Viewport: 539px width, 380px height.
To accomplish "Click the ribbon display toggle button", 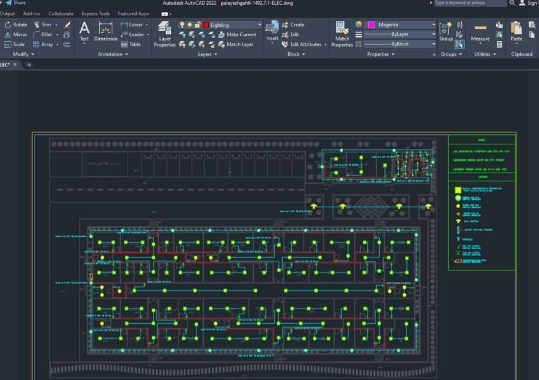I will (165, 14).
